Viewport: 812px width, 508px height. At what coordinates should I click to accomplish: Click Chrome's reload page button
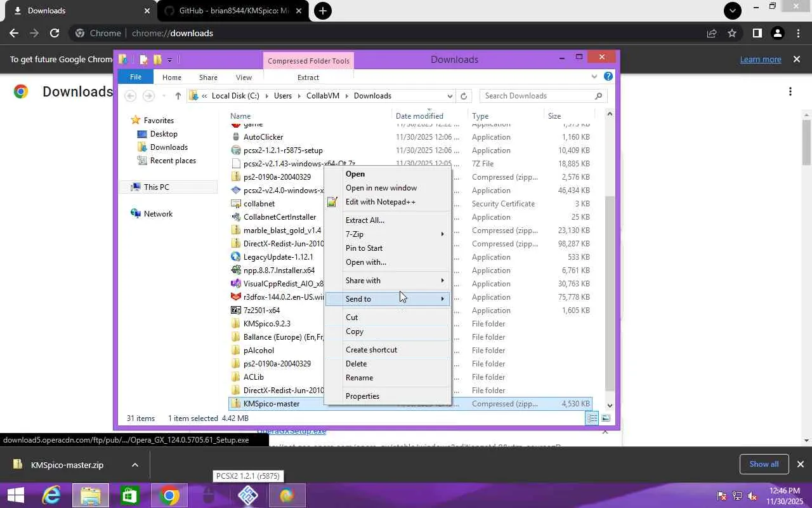coord(55,33)
